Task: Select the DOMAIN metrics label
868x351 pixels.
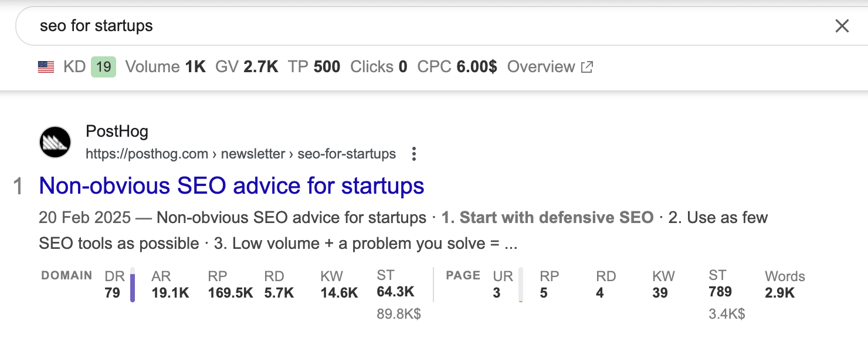Action: point(66,275)
